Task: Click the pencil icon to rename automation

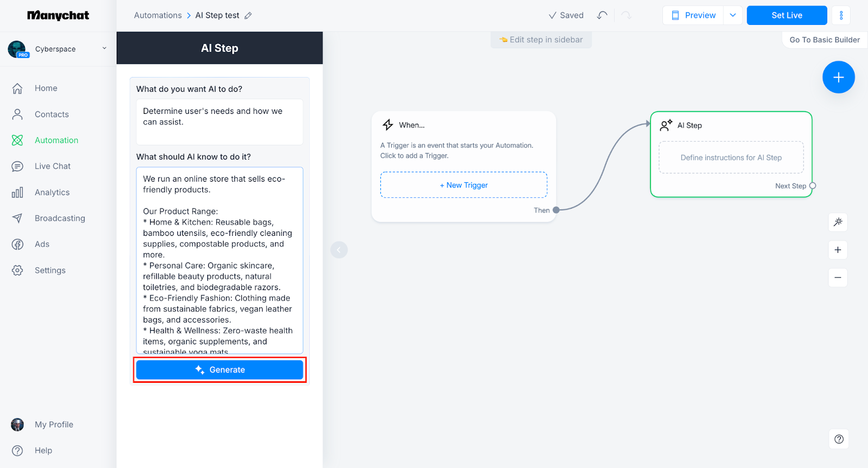Action: point(248,16)
